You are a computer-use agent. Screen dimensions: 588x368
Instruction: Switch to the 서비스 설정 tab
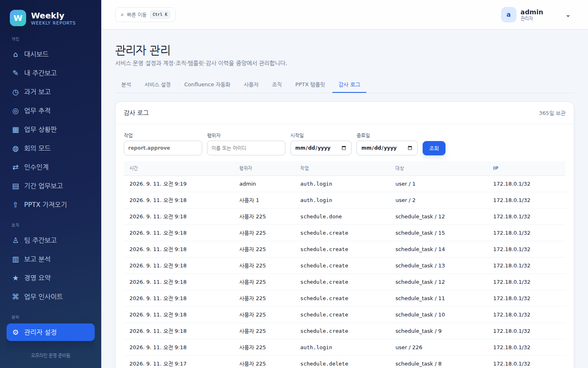click(158, 85)
